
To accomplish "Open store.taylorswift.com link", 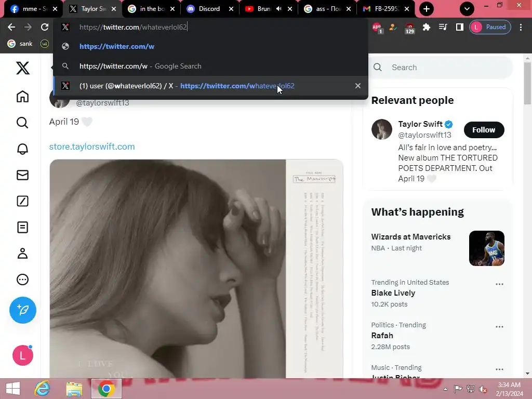I will pyautogui.click(x=92, y=147).
